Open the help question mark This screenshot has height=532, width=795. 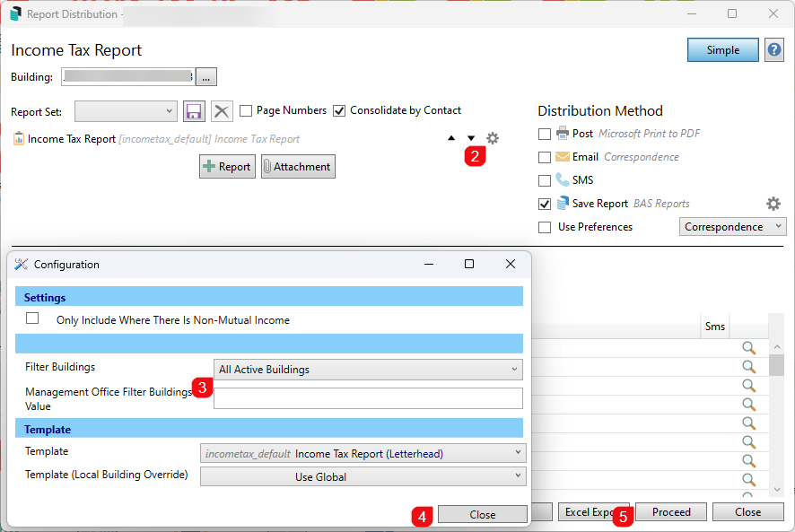tap(774, 49)
